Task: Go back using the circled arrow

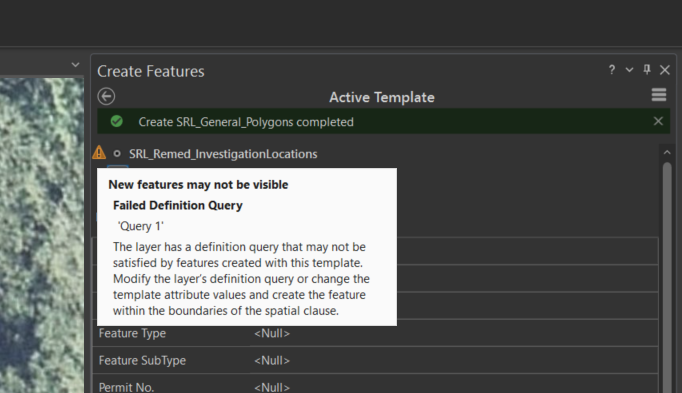Action: tap(106, 97)
